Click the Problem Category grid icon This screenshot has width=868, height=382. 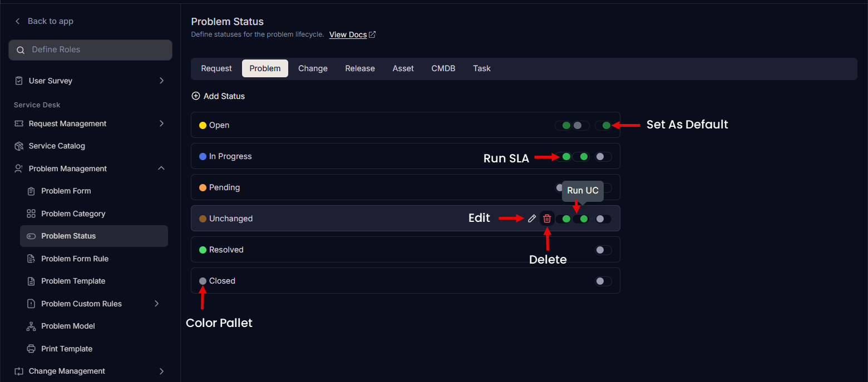pyautogui.click(x=31, y=214)
